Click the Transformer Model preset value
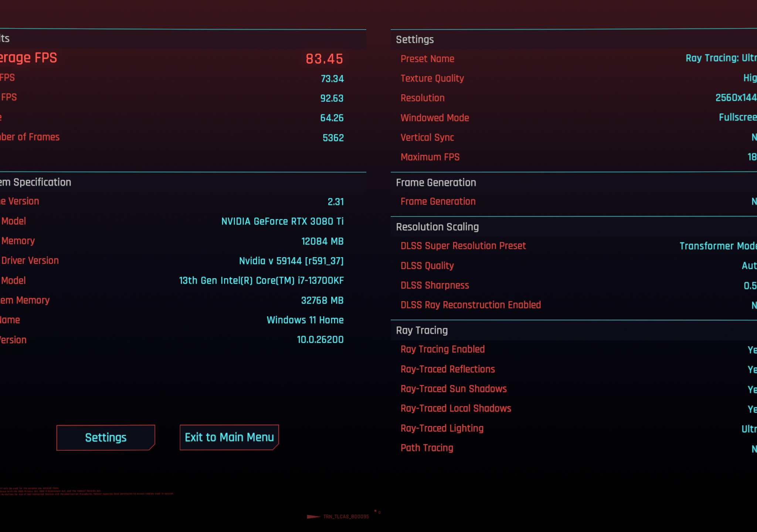 coord(718,246)
